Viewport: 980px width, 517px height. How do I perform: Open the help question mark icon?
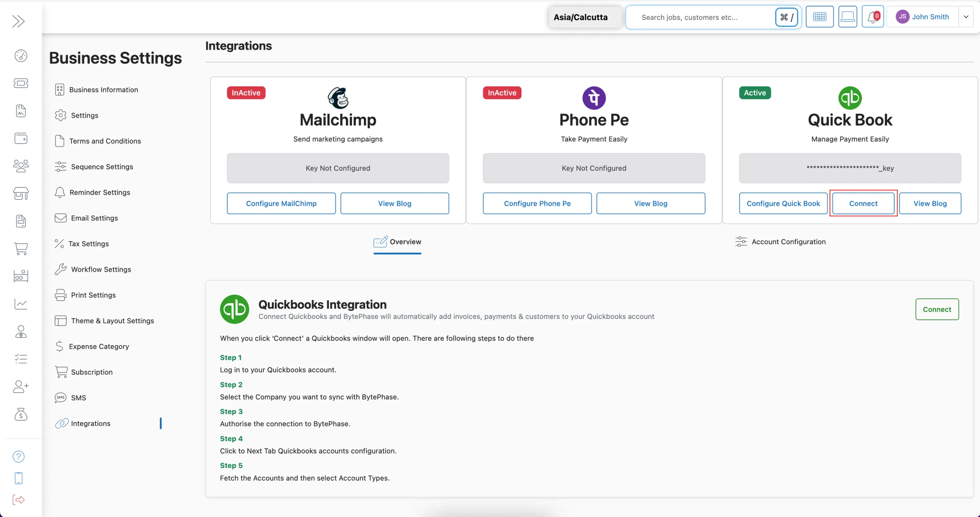pos(18,457)
